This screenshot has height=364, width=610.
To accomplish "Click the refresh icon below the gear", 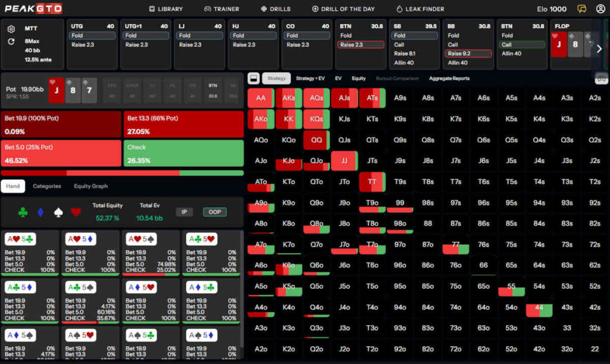I will 11,42.
